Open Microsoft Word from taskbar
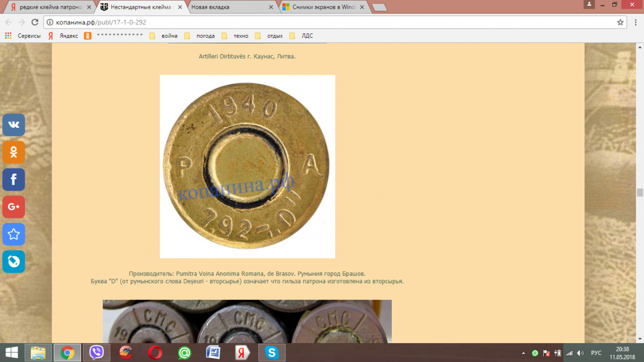The width and height of the screenshot is (644, 362). (x=214, y=352)
